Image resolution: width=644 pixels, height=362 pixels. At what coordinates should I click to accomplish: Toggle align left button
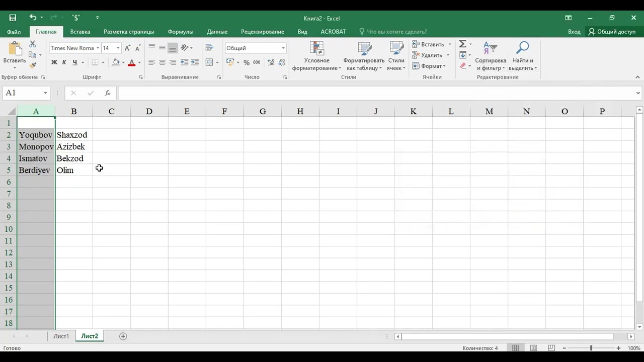click(x=152, y=62)
